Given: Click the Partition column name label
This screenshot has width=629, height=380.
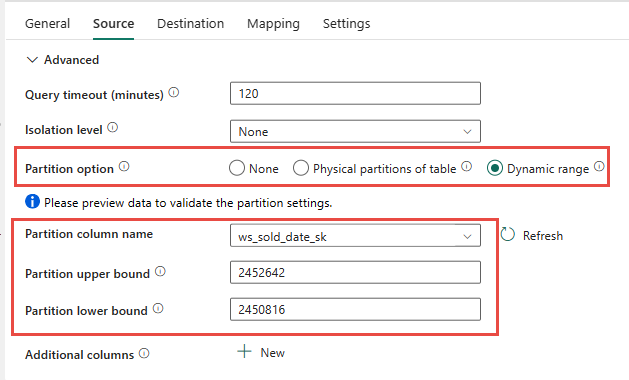Looking at the screenshot, I should (89, 234).
